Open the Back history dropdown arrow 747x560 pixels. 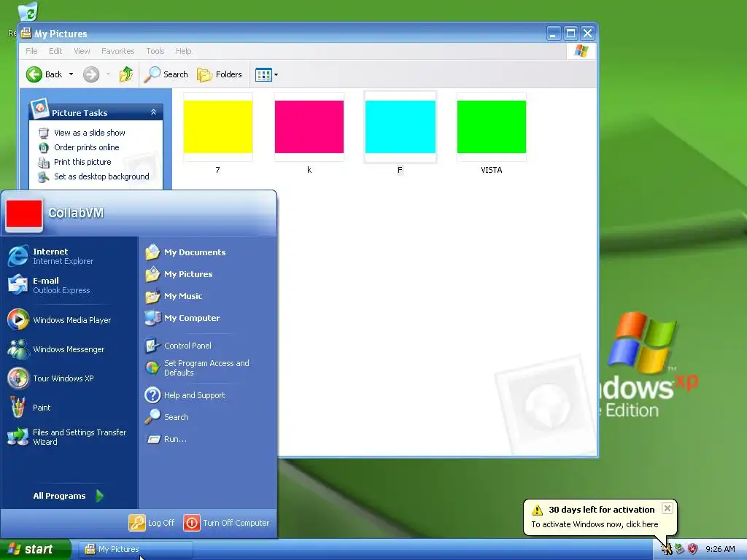71,74
